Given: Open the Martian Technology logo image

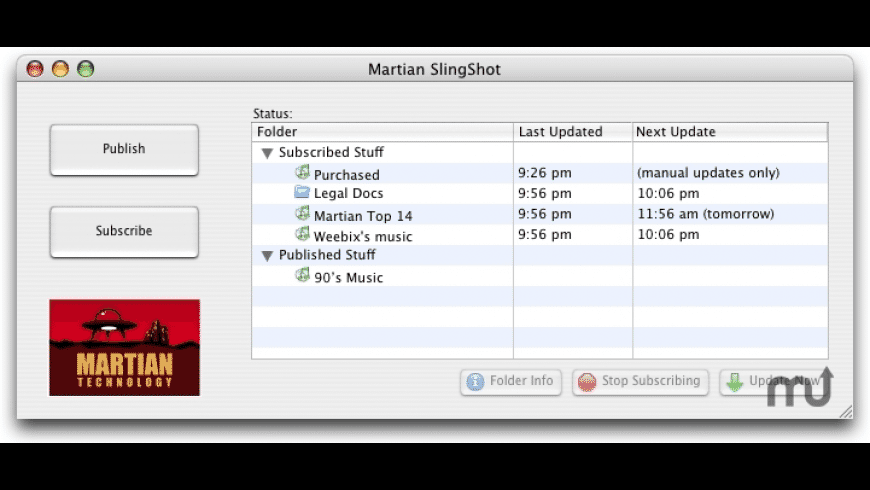Looking at the screenshot, I should click(124, 347).
